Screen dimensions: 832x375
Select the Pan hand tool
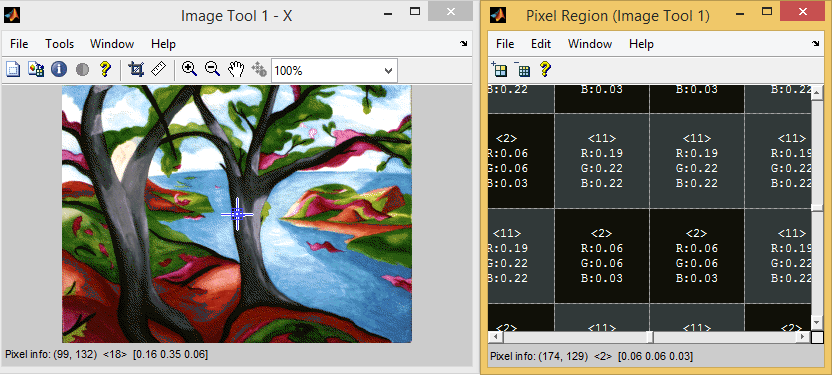[x=236, y=69]
